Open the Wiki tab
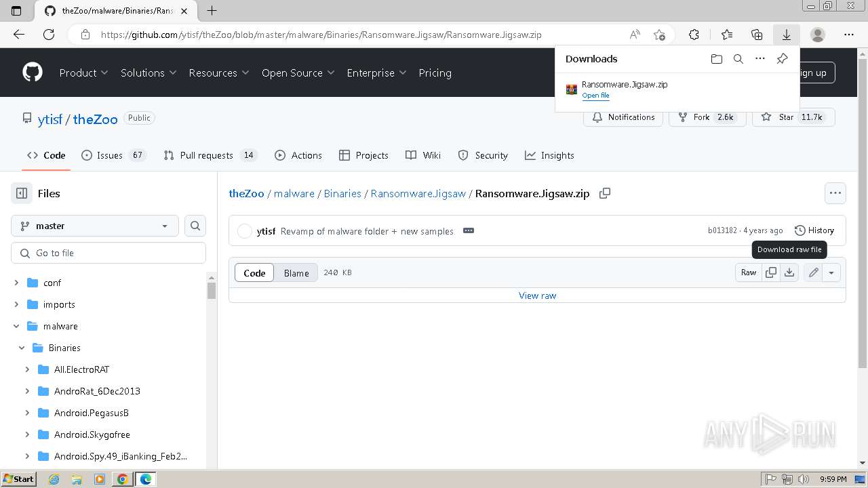 (x=423, y=155)
